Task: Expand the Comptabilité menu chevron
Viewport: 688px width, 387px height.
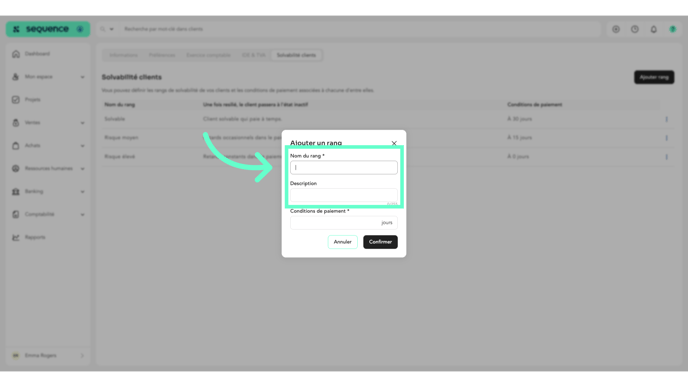Action: point(82,215)
